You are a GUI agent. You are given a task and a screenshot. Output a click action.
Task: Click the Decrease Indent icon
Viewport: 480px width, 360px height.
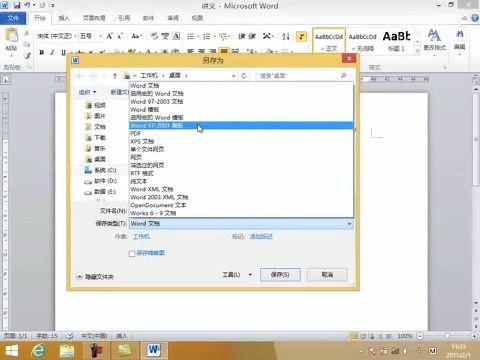coord(241,36)
